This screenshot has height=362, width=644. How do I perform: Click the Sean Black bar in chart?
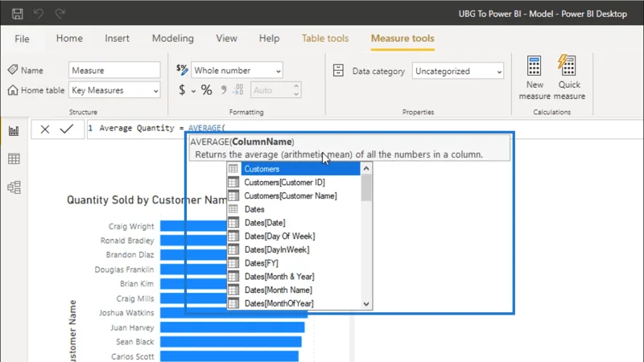tap(231, 342)
